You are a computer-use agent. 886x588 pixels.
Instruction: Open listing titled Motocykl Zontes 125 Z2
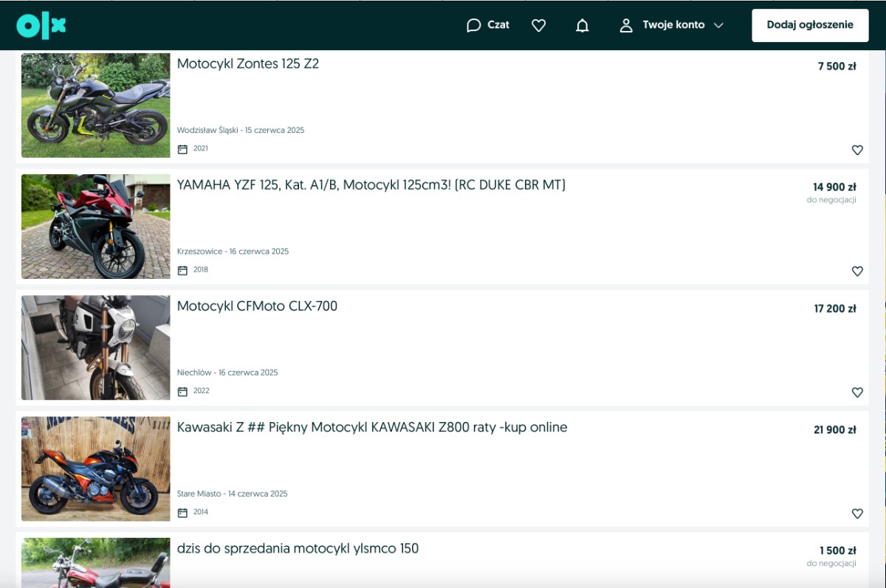pyautogui.click(x=248, y=63)
